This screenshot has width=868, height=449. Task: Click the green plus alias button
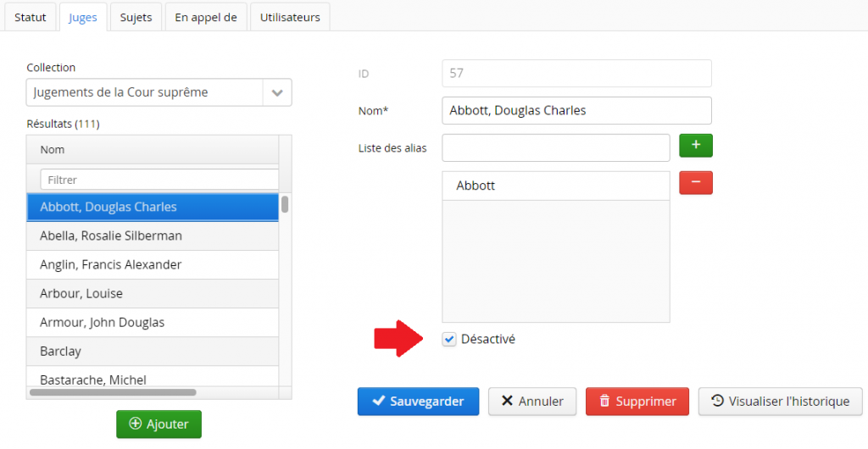(x=696, y=146)
